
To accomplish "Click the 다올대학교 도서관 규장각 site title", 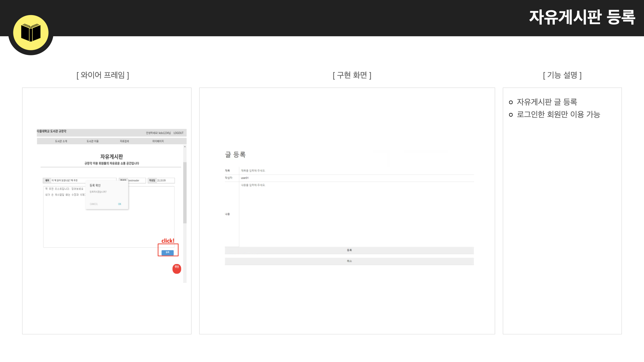I will click(x=52, y=131).
